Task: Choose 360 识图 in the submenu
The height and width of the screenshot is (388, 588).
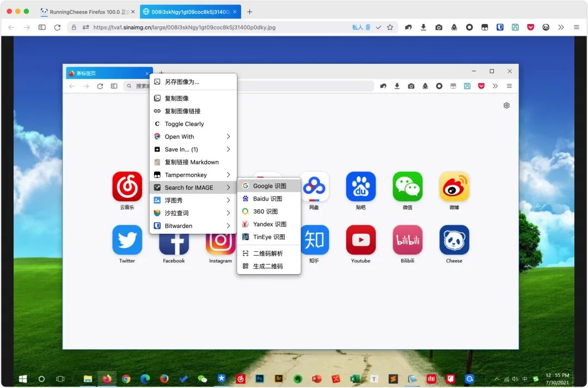Action: click(269, 211)
